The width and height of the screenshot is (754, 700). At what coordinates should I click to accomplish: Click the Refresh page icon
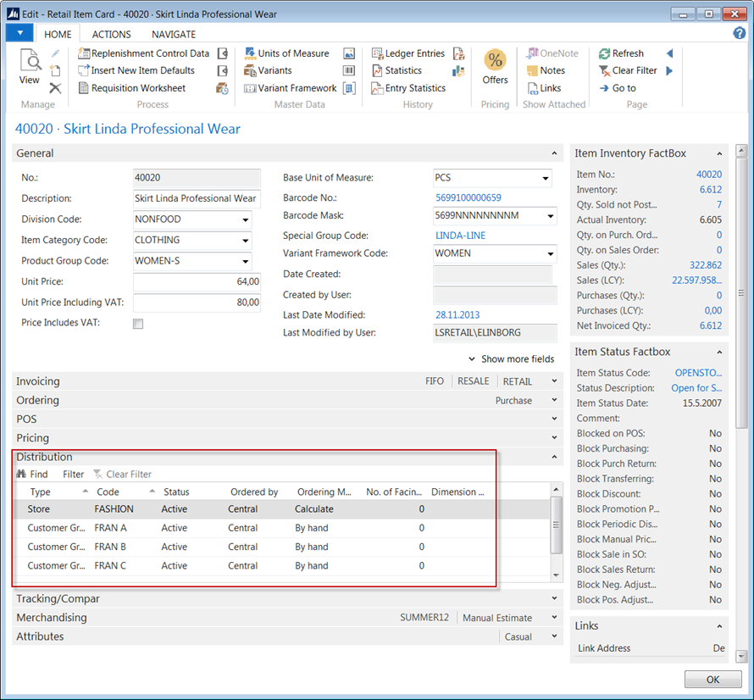point(627,53)
